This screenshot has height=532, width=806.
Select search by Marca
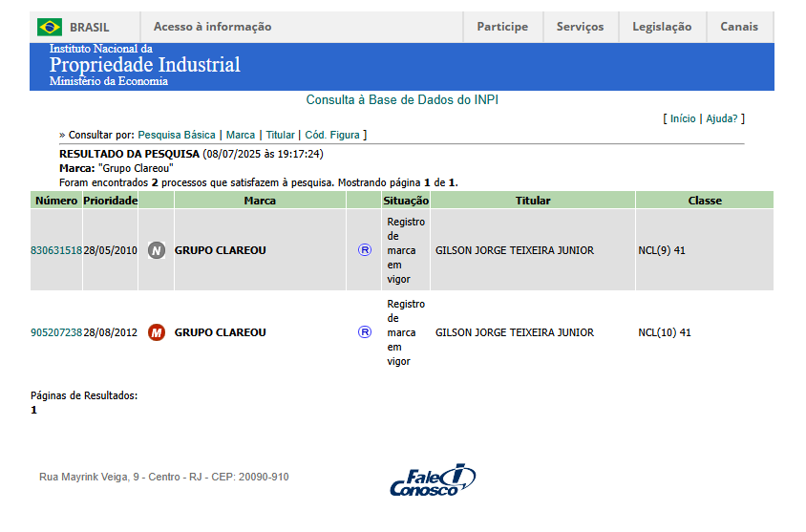(x=241, y=136)
